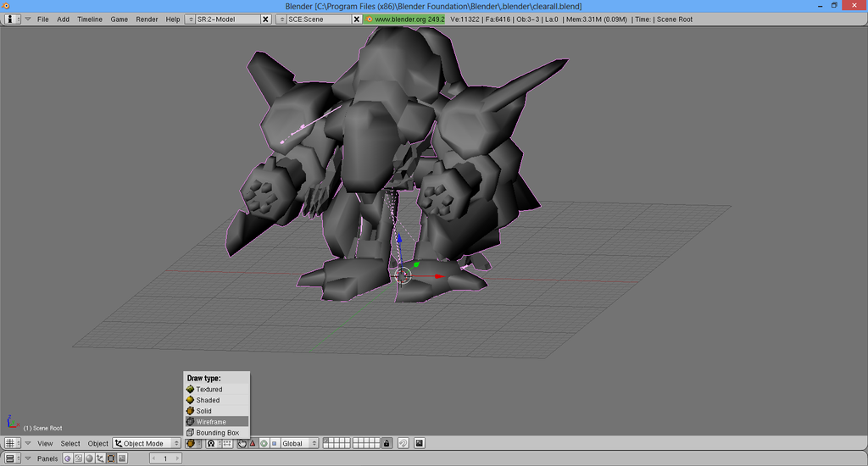Switch to the Logic context button
This screenshot has width=868, height=466.
68,458
